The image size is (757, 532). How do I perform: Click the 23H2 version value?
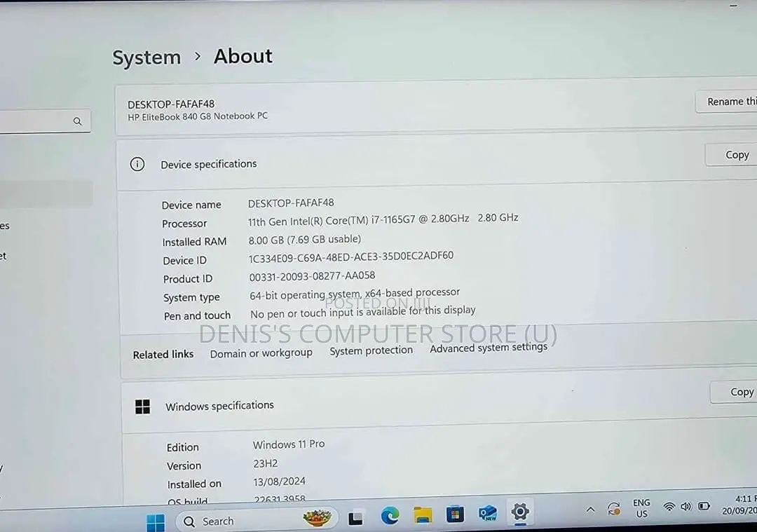pos(266,463)
